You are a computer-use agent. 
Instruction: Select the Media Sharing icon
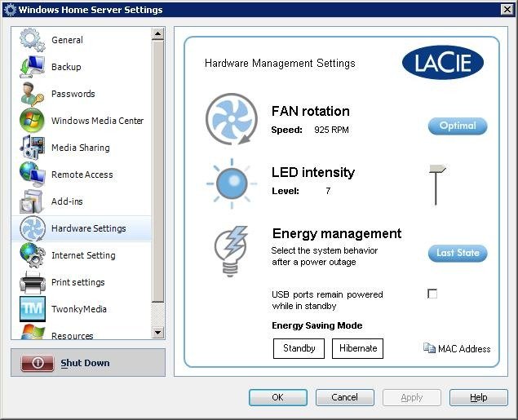(32, 148)
